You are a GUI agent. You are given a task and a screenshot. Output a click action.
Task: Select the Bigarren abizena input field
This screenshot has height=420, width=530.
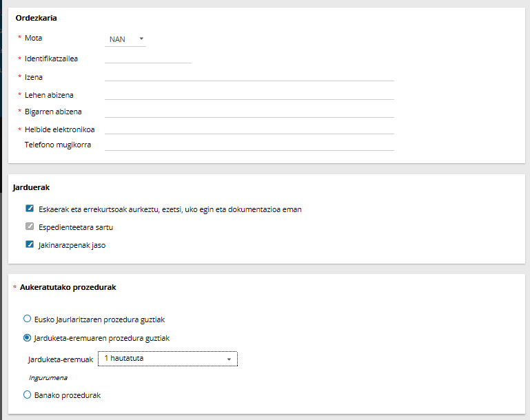249,111
